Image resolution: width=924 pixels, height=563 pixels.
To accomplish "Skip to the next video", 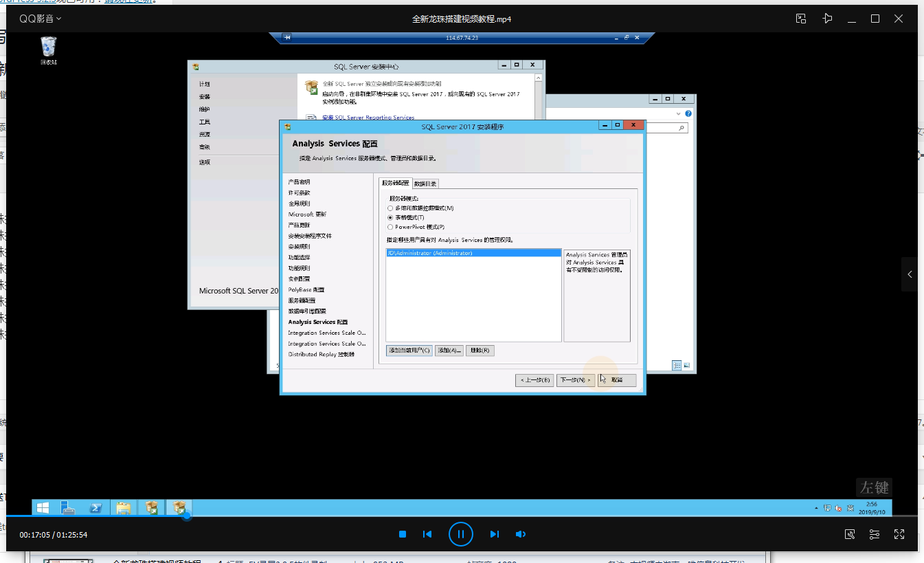I will pyautogui.click(x=494, y=534).
